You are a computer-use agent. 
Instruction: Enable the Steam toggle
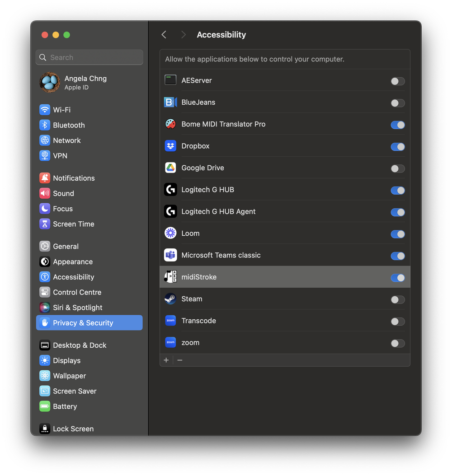(x=398, y=299)
